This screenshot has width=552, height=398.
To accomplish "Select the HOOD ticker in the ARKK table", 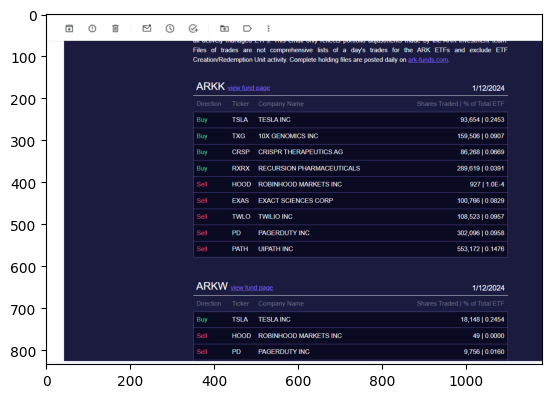I will click(x=241, y=184).
